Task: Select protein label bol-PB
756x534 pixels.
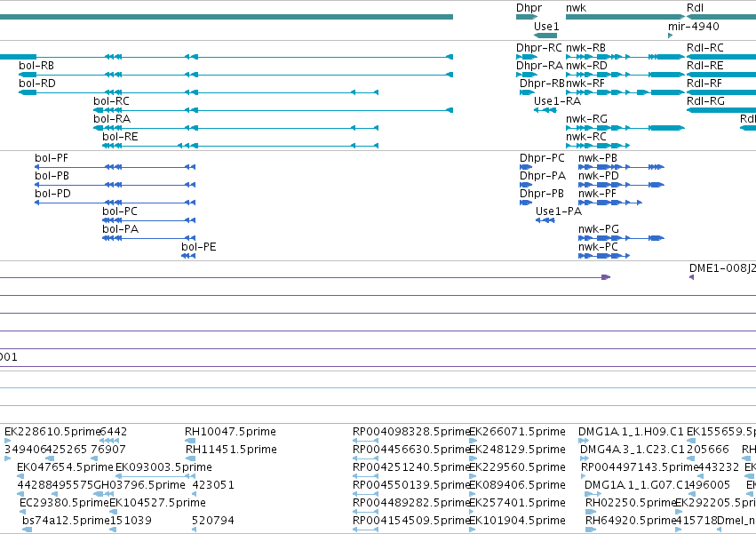Action: 52,176
